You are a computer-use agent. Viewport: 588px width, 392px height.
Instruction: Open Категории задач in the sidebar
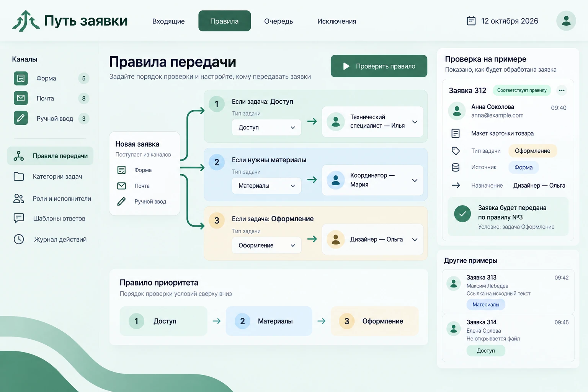point(50,176)
